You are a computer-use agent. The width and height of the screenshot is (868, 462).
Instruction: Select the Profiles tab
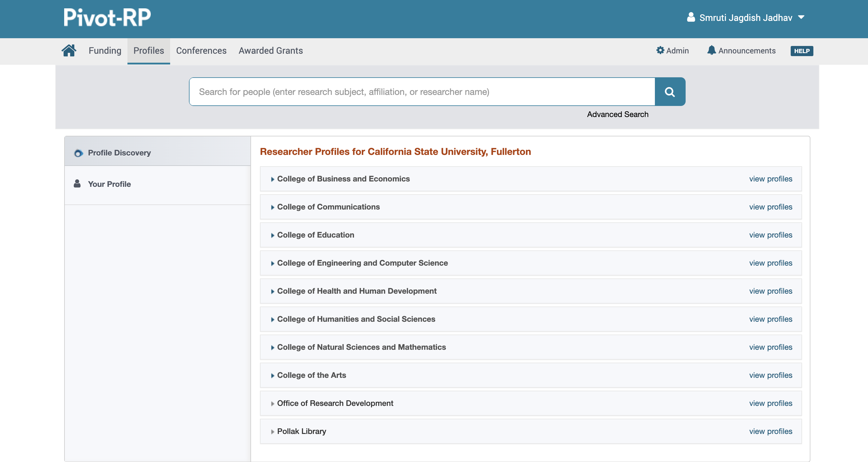pyautogui.click(x=149, y=50)
